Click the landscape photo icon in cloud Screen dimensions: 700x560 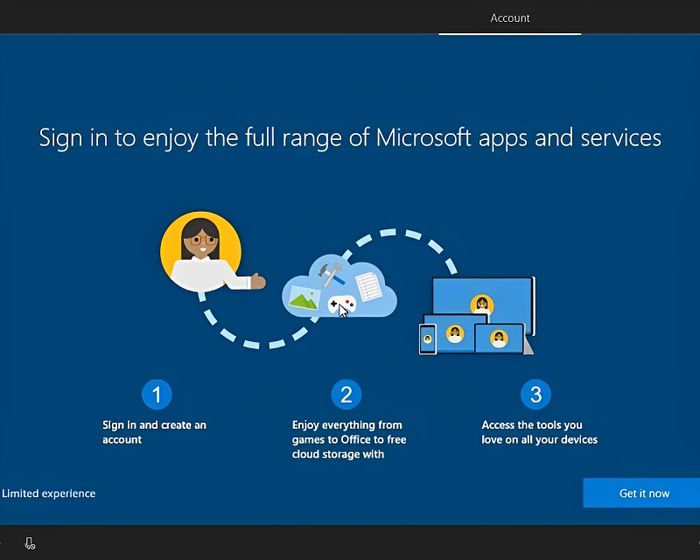click(x=304, y=298)
